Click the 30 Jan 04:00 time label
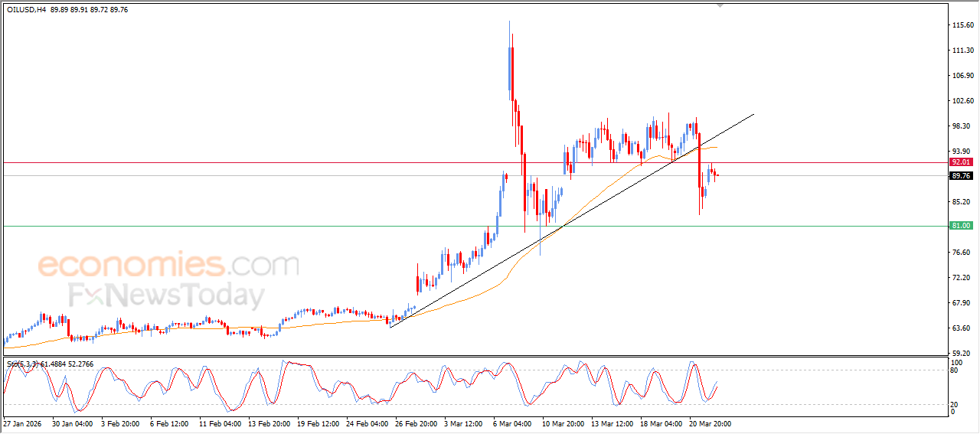 pyautogui.click(x=73, y=423)
